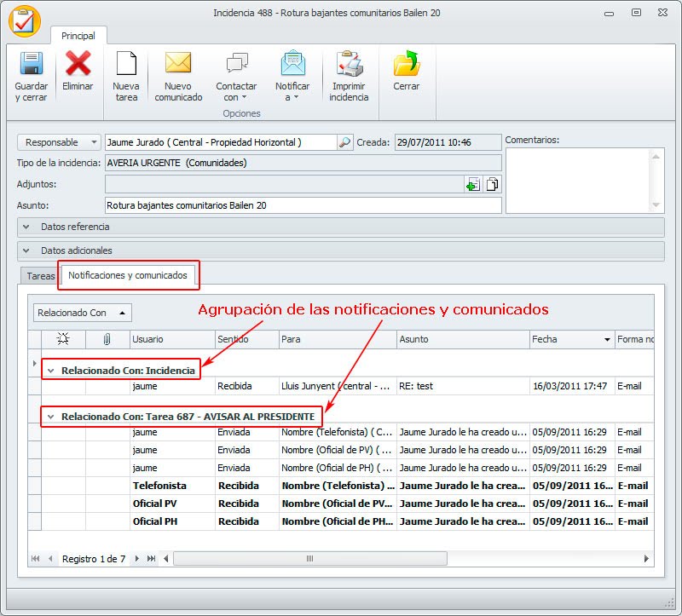
Task: Click the left arrow of horizontal scrollbar
Action: tap(165, 559)
